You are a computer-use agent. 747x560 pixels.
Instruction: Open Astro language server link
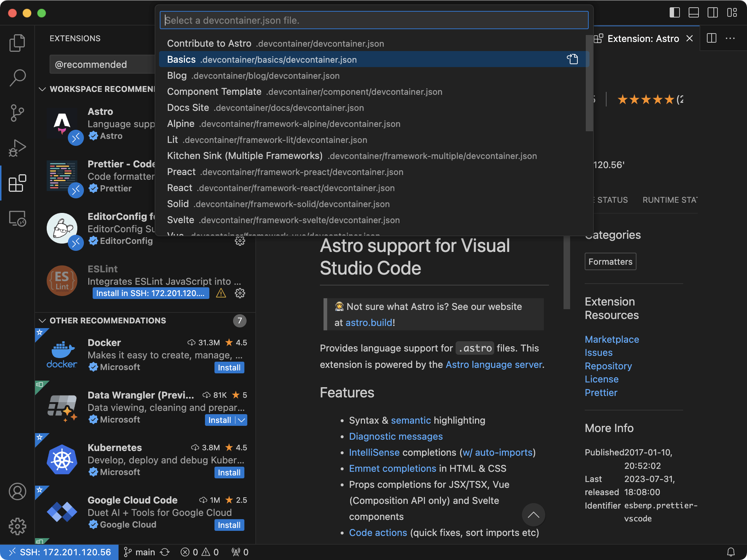[x=494, y=365]
